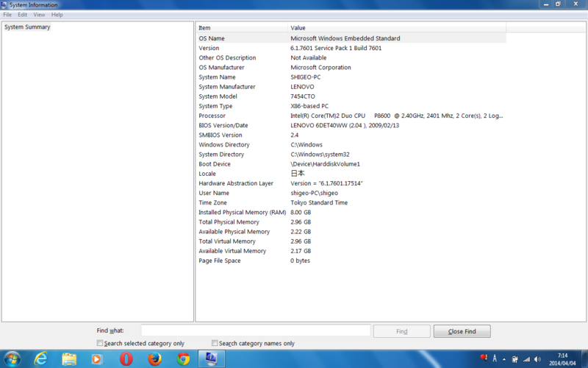This screenshot has height=368, width=588.
Task: Click the value '8.00 GB'
Action: (301, 213)
